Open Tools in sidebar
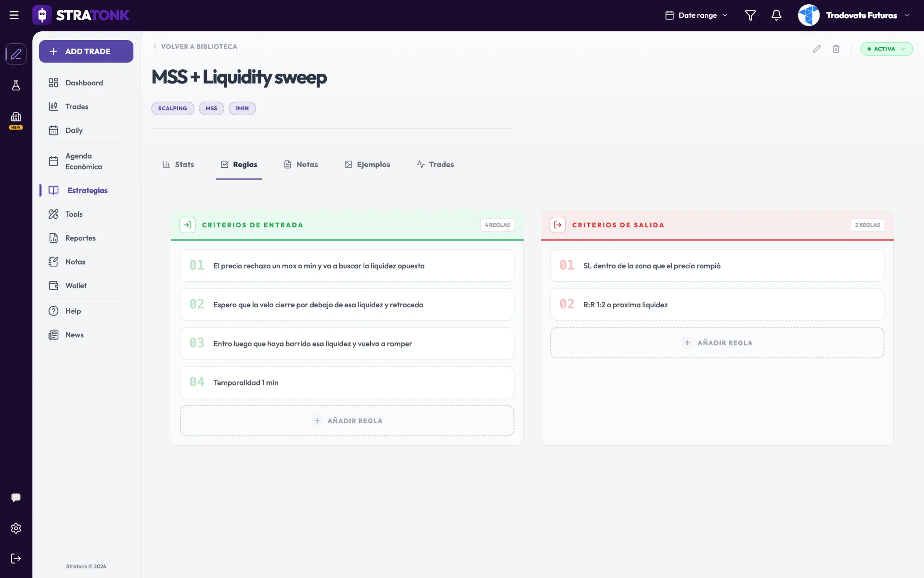Viewport: 924px width, 578px height. 66,214
